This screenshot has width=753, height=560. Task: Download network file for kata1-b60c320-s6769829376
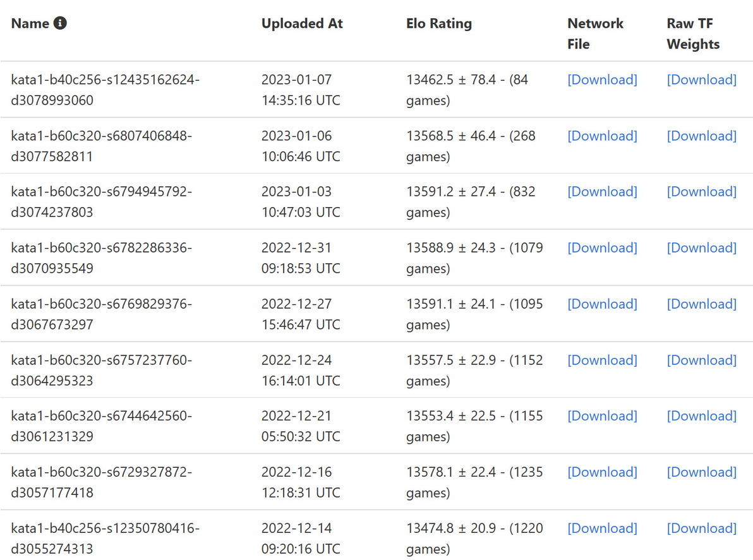coord(602,304)
